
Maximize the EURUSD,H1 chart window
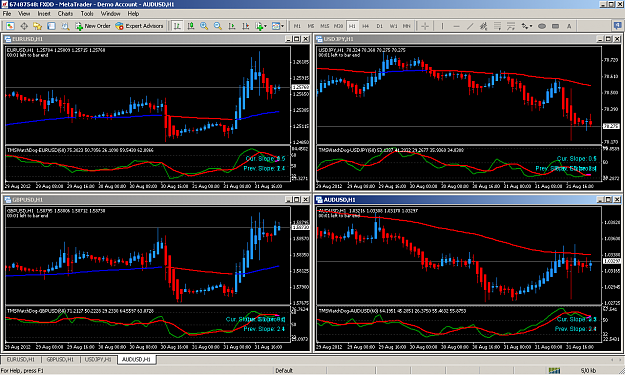click(297, 39)
